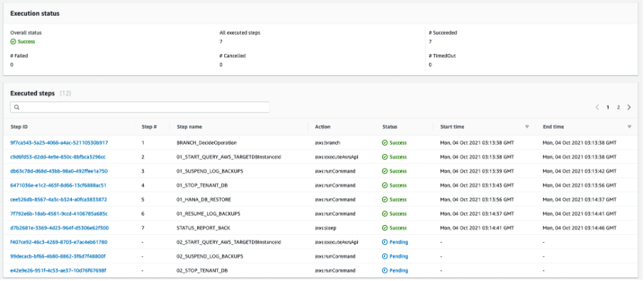Go to previous page with left chevron
The image size is (644, 281).
pos(597,107)
